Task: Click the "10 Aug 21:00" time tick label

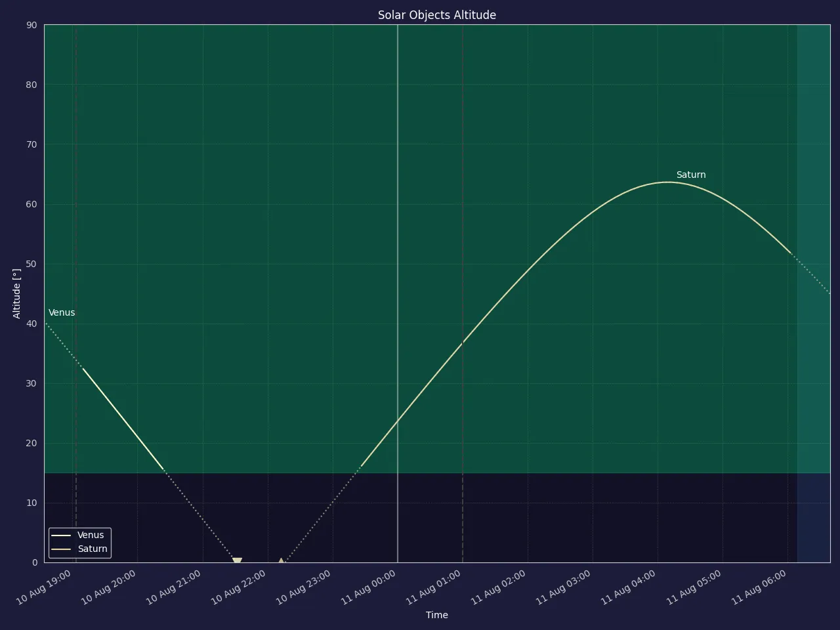Action: 174,587
